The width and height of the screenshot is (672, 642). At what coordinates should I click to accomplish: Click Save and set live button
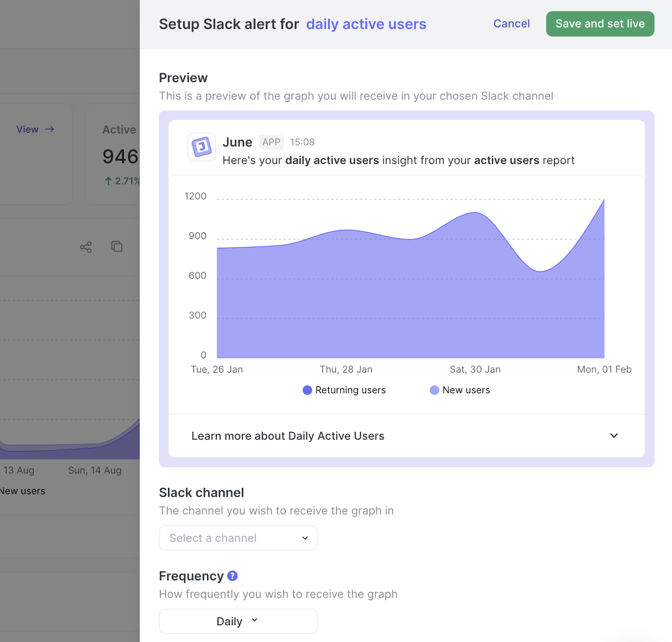[600, 24]
